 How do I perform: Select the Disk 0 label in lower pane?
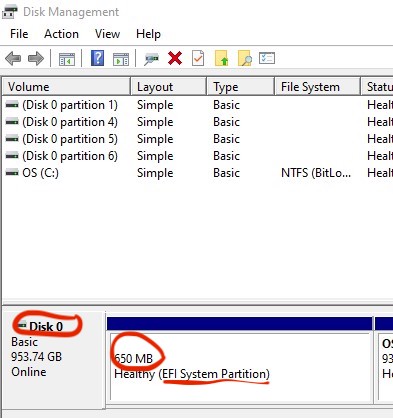[46, 326]
